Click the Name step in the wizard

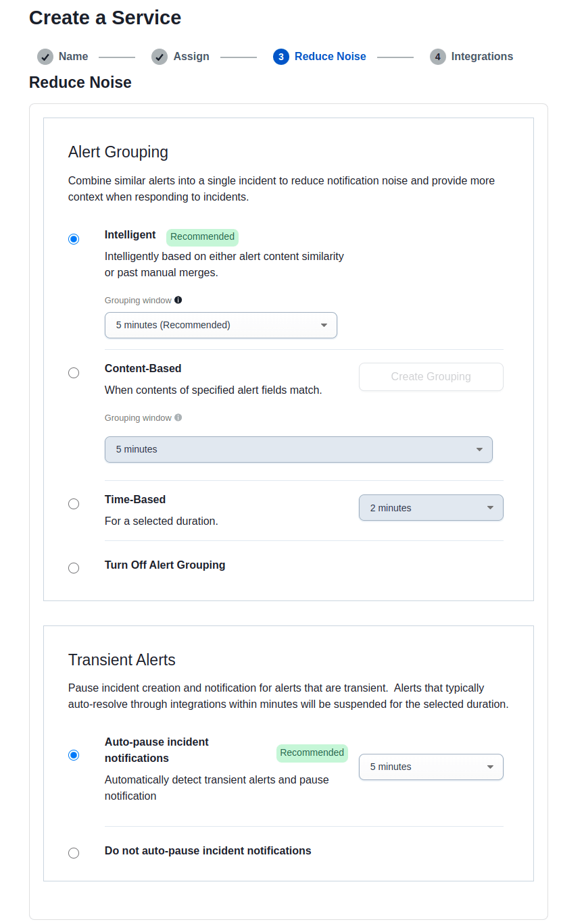click(74, 57)
